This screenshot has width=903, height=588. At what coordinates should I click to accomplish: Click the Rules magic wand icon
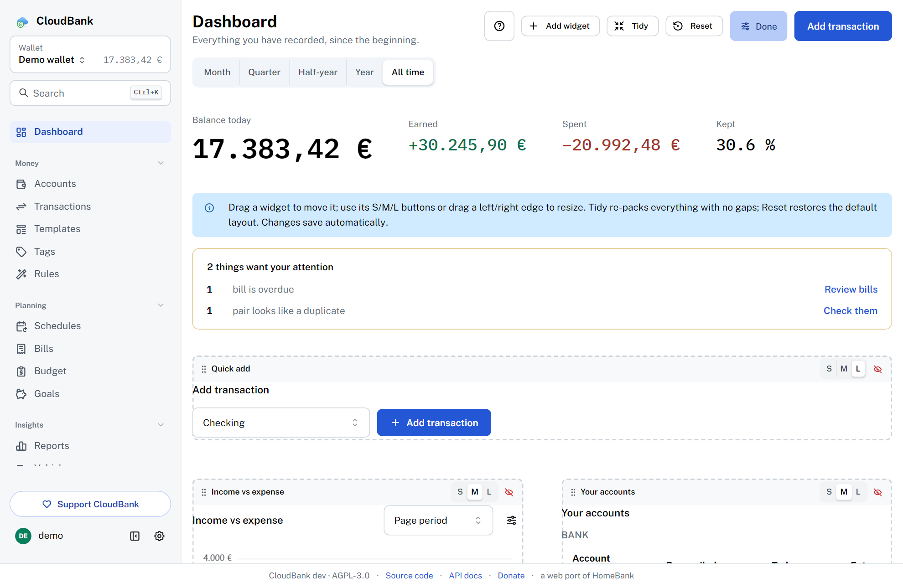[21, 274]
